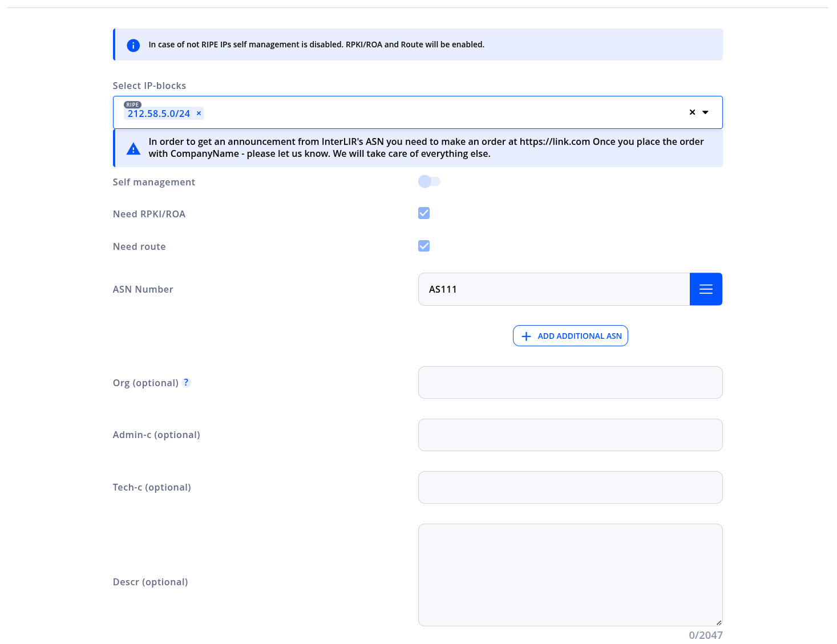Click into the Tech-c input field
Screen dimensions: 837x644
(571, 488)
